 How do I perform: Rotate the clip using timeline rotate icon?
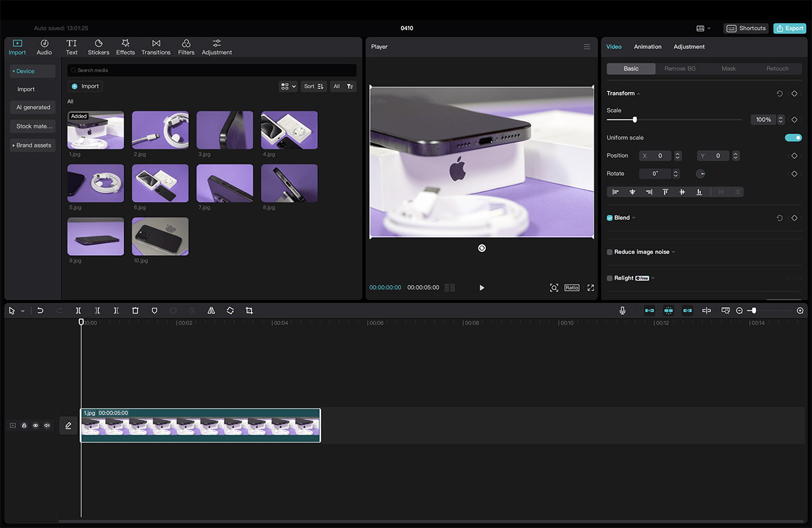coord(230,310)
